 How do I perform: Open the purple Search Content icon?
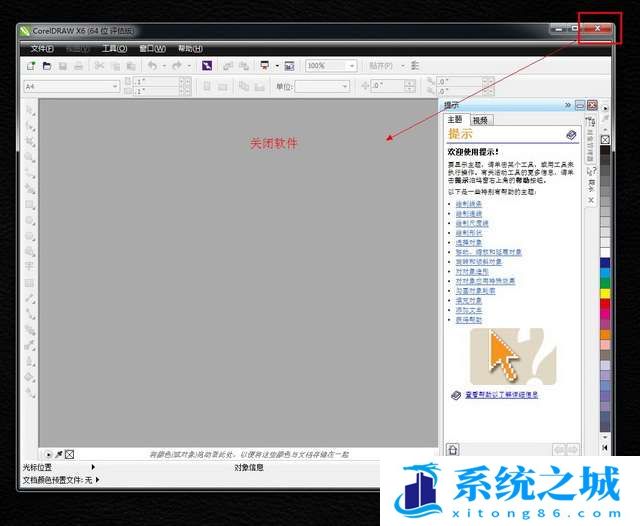point(207,65)
